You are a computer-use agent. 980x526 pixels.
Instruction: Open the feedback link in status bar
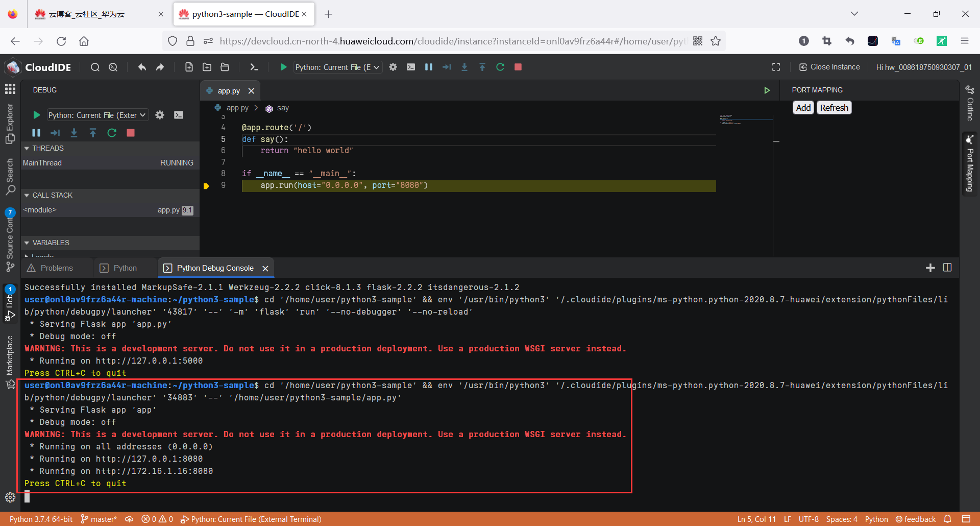916,519
